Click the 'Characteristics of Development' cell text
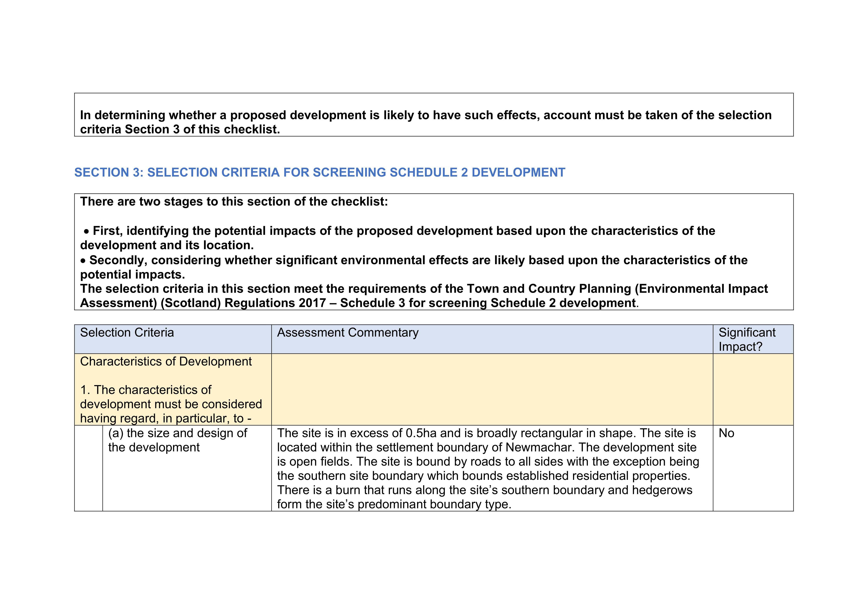This screenshot has width=868, height=614. pyautogui.click(x=166, y=361)
